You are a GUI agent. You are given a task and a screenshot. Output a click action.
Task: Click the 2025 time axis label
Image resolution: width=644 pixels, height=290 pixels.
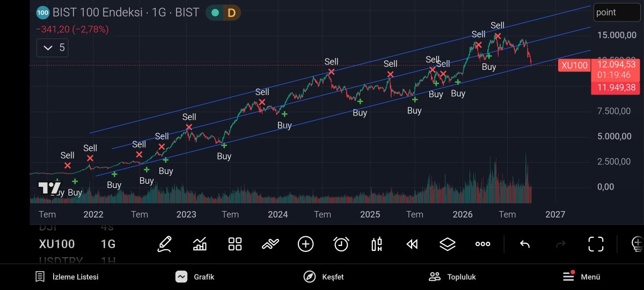tap(370, 215)
